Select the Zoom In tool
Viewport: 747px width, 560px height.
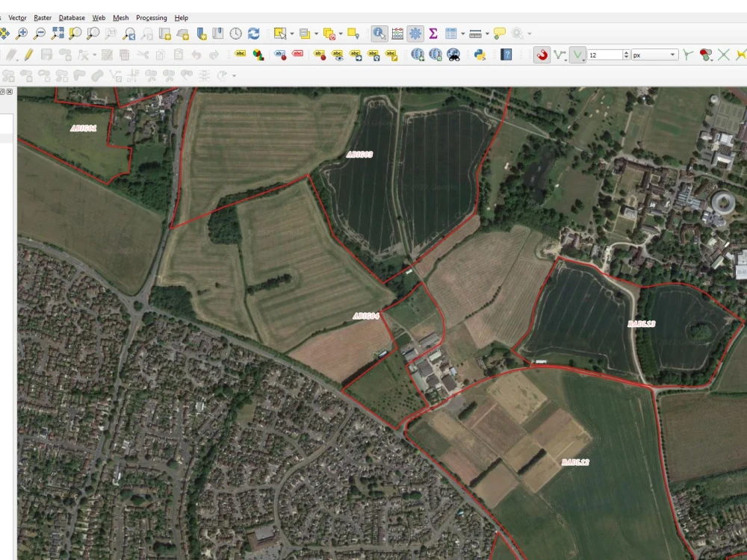pos(22,34)
